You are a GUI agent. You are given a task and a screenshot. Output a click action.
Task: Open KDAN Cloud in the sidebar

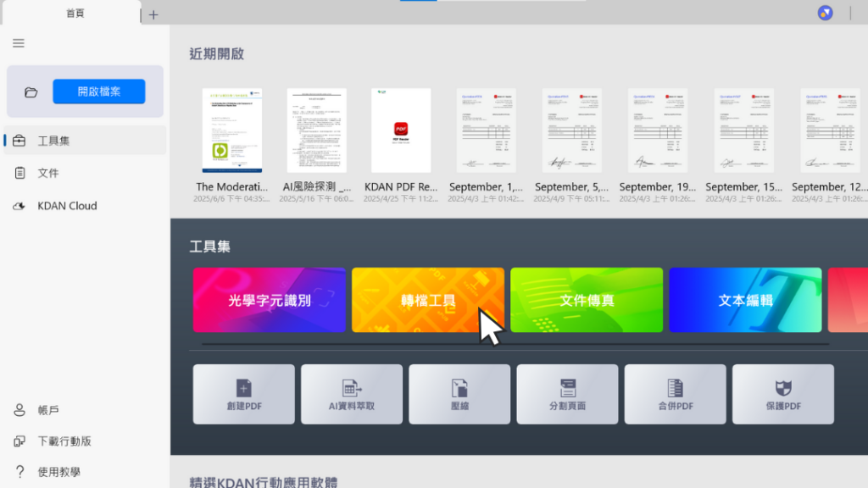click(85, 206)
